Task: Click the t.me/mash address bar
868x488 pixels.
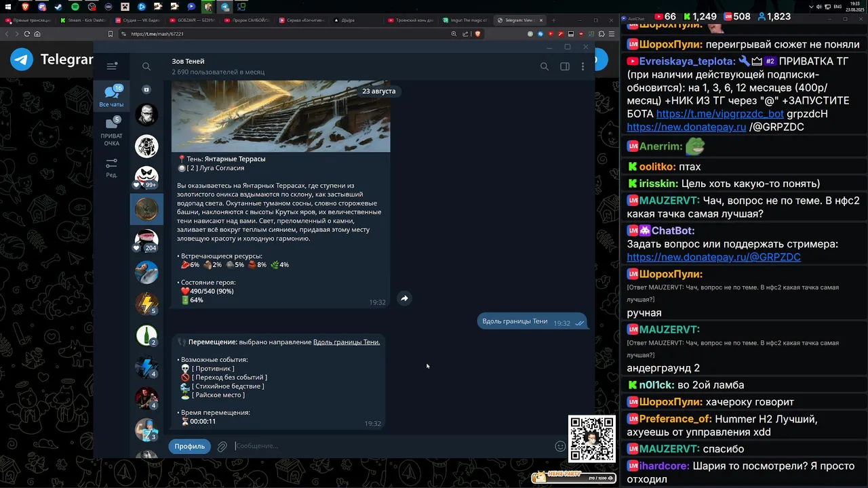Action: [285, 34]
